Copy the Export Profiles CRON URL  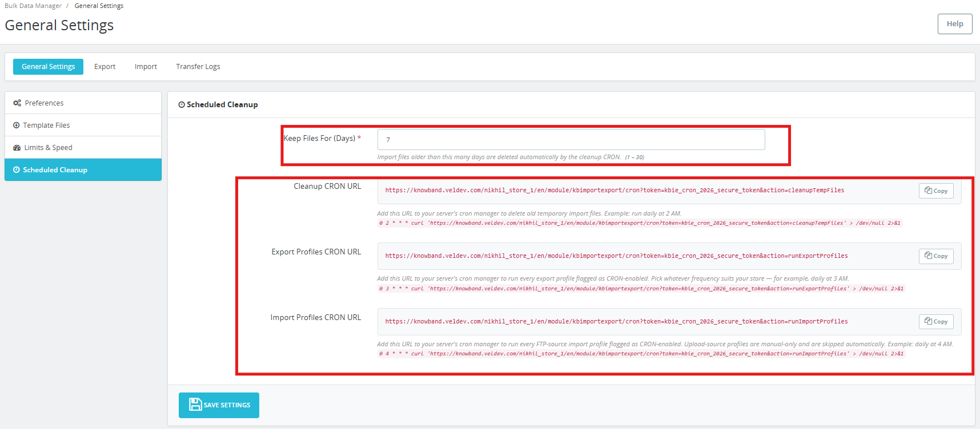pos(936,256)
